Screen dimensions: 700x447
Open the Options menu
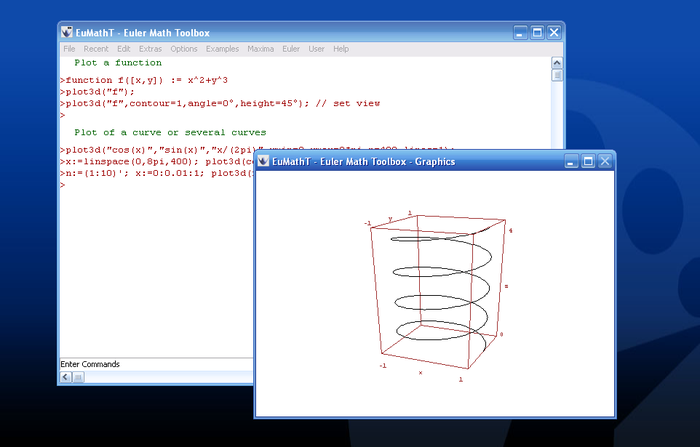tap(183, 49)
